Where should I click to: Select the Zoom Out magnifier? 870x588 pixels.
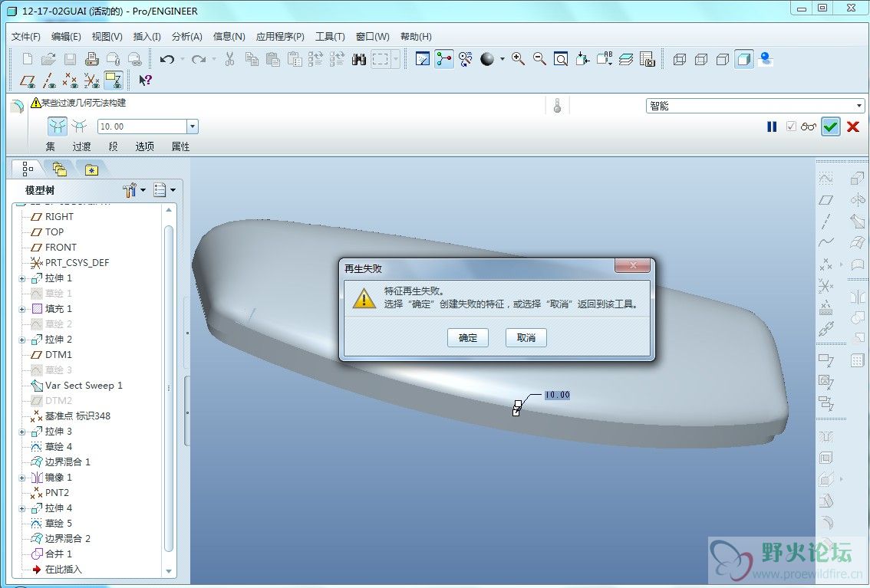pyautogui.click(x=539, y=59)
